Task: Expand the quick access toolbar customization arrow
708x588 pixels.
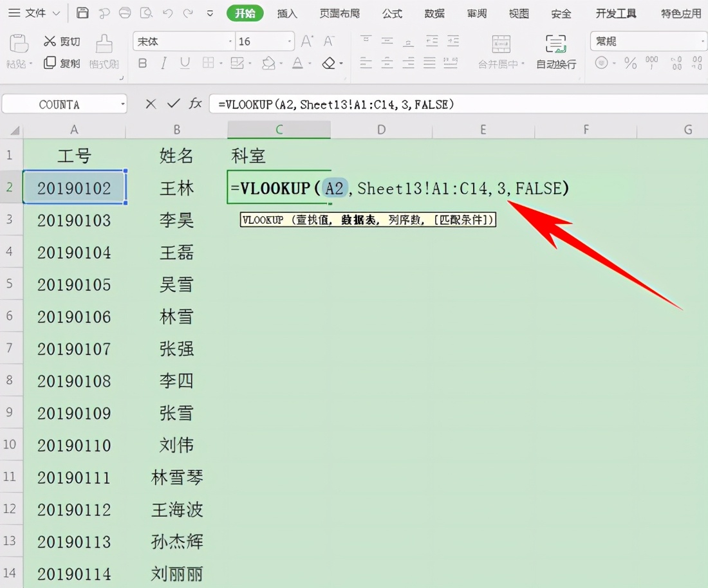Action: click(x=210, y=14)
